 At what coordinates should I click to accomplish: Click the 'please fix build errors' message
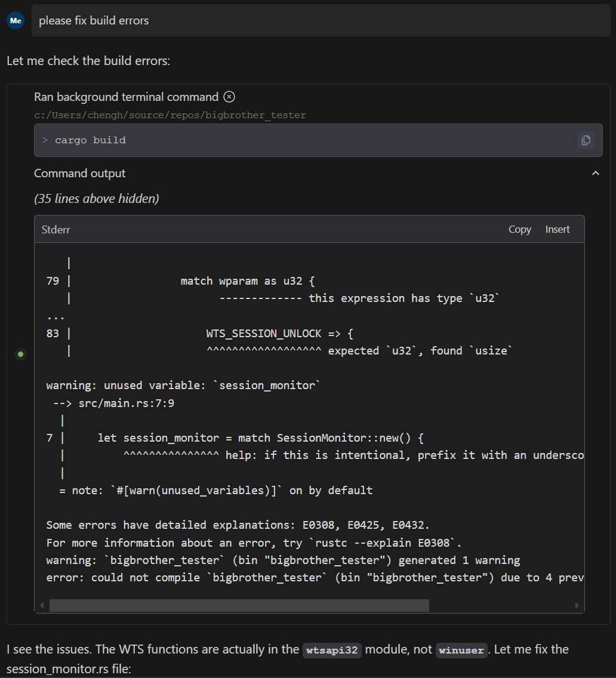(321, 20)
